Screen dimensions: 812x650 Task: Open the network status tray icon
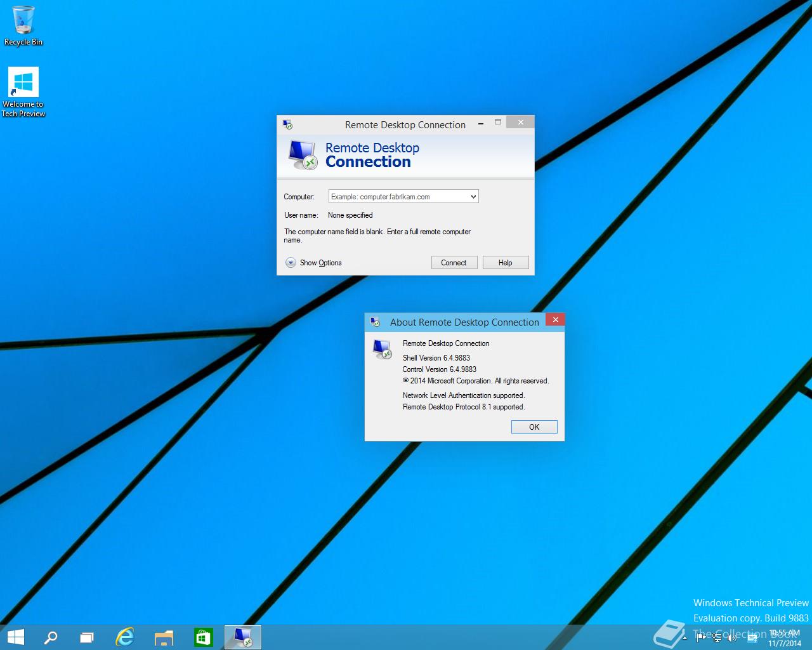coord(717,637)
